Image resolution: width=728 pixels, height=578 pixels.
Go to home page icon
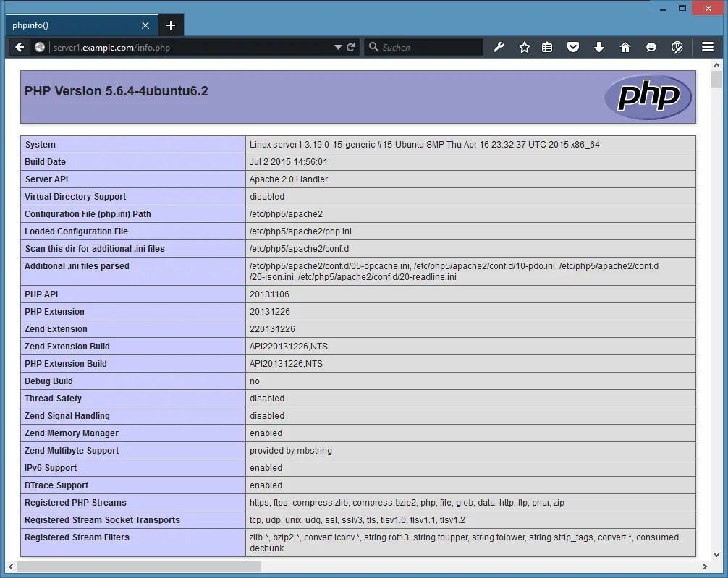625,47
